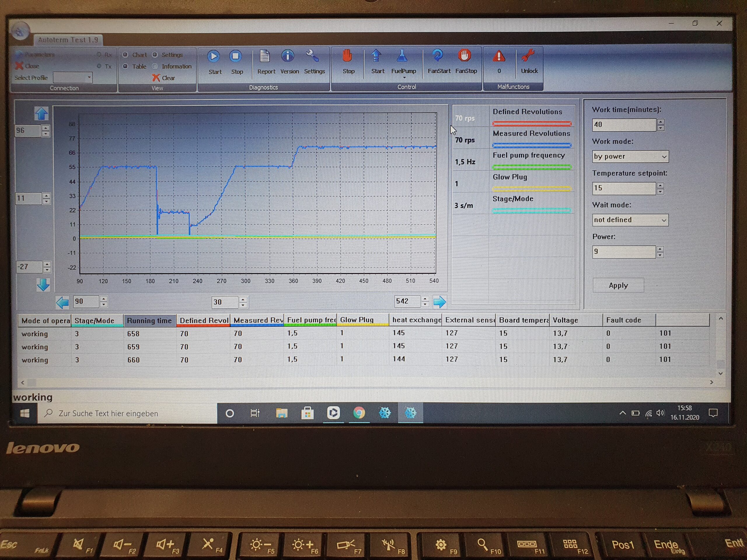Open the Select Profile combo box
747x560 pixels.
point(73,78)
